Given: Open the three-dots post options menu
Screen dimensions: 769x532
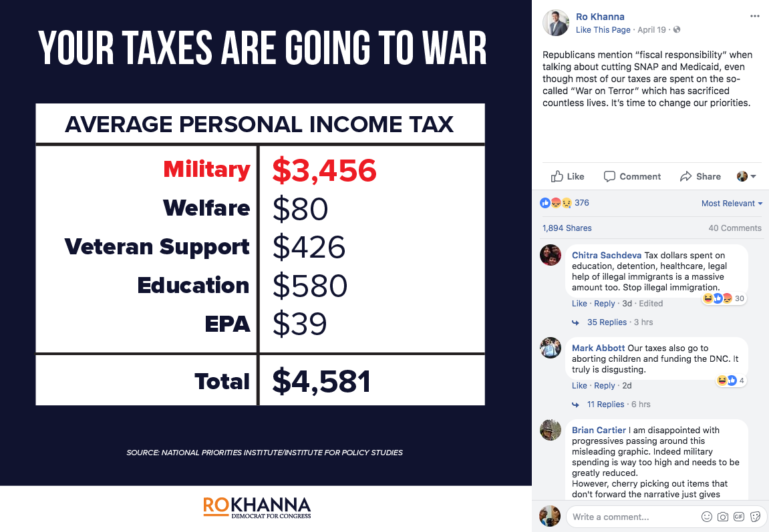Looking at the screenshot, I should tap(754, 15).
